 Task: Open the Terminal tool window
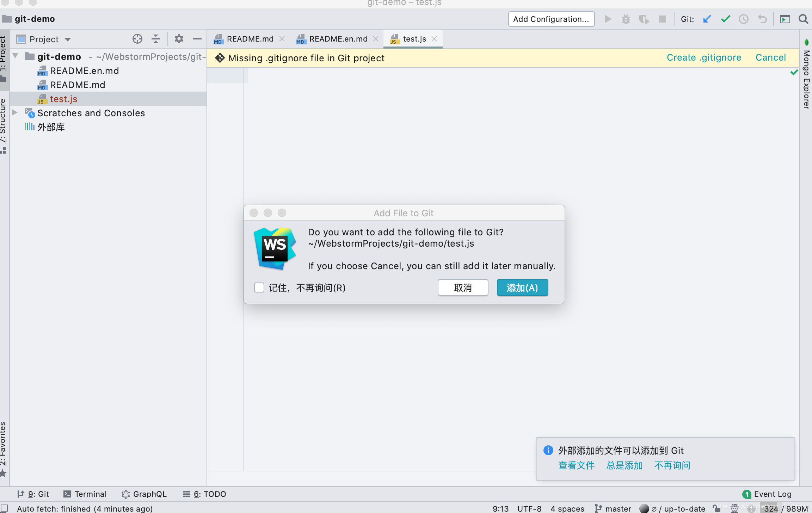pyautogui.click(x=85, y=494)
